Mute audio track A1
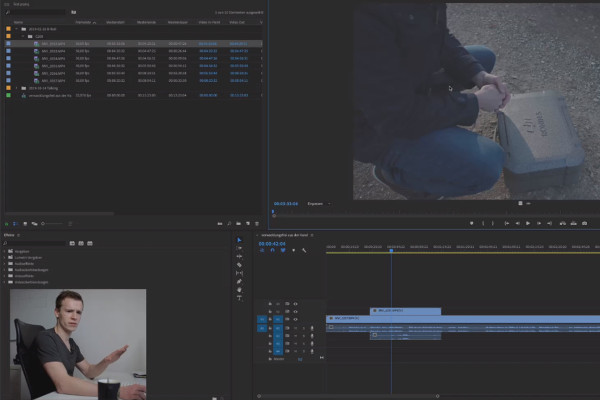This screenshot has width=600, height=400. (x=295, y=328)
